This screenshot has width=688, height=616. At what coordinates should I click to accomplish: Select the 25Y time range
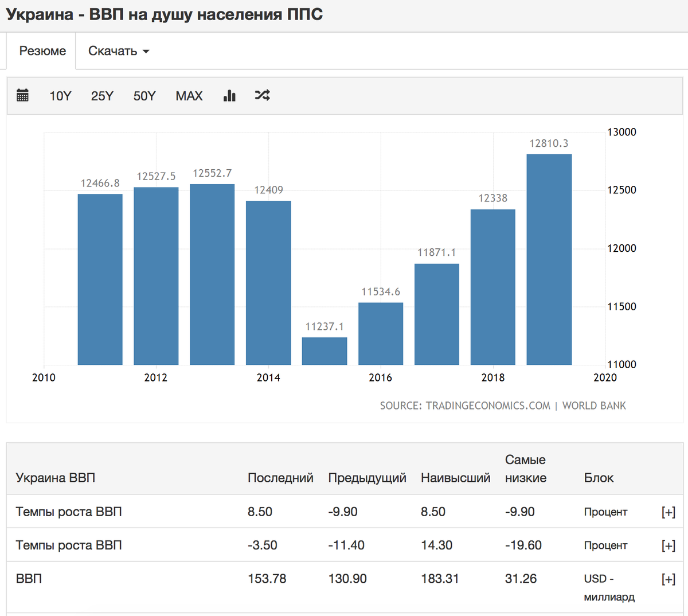(x=102, y=96)
